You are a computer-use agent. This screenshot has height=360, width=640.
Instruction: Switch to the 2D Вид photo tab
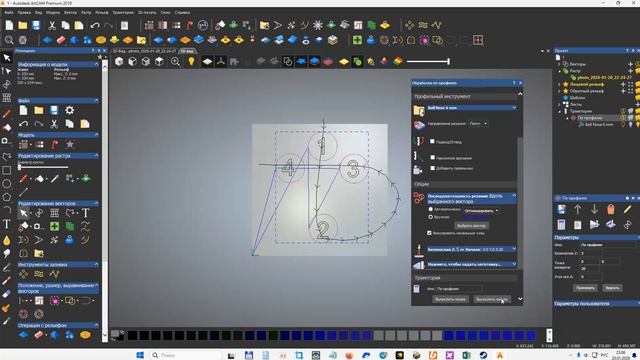144,51
